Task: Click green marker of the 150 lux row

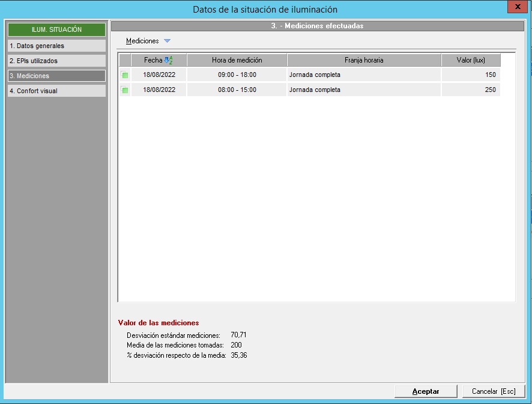Action: (125, 75)
